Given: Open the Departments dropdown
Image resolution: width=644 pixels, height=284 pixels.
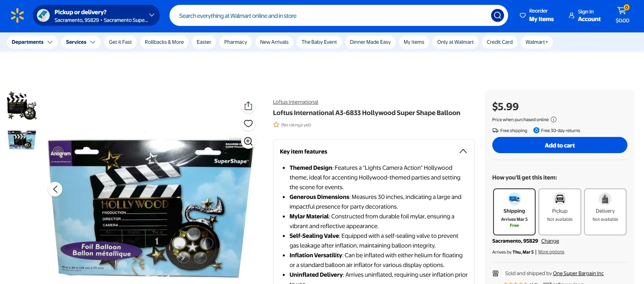Looking at the screenshot, I should coord(32,42).
